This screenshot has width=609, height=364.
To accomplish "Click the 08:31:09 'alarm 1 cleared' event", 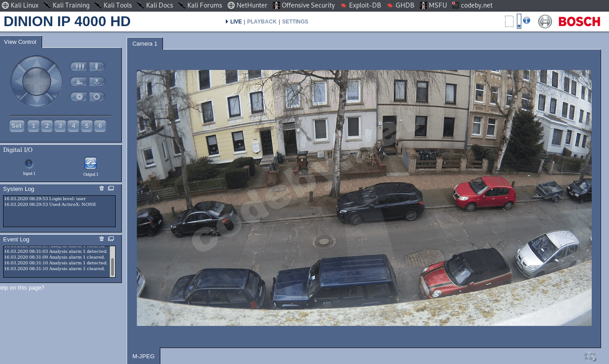I will [x=54, y=257].
